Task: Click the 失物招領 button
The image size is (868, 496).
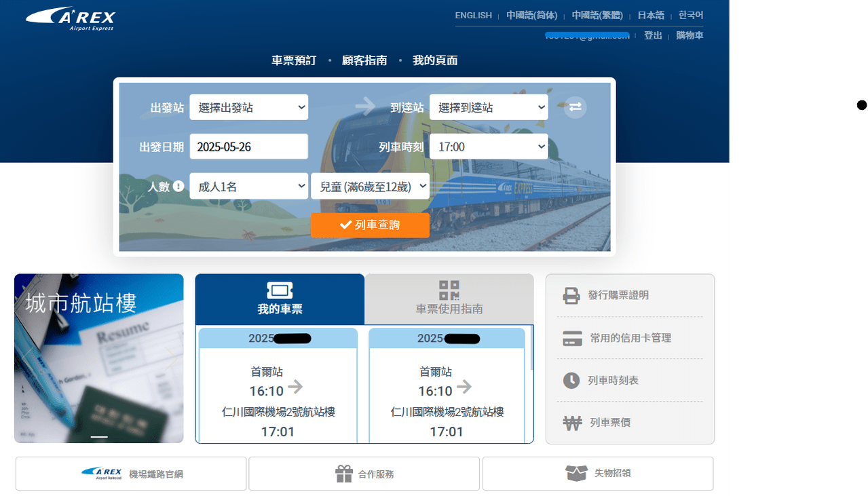Action: (598, 474)
